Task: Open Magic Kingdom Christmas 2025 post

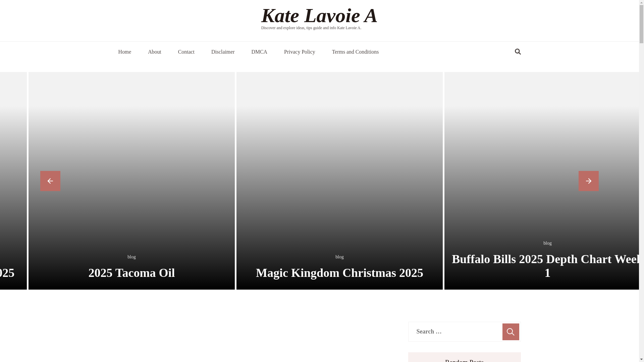Action: coord(339,273)
